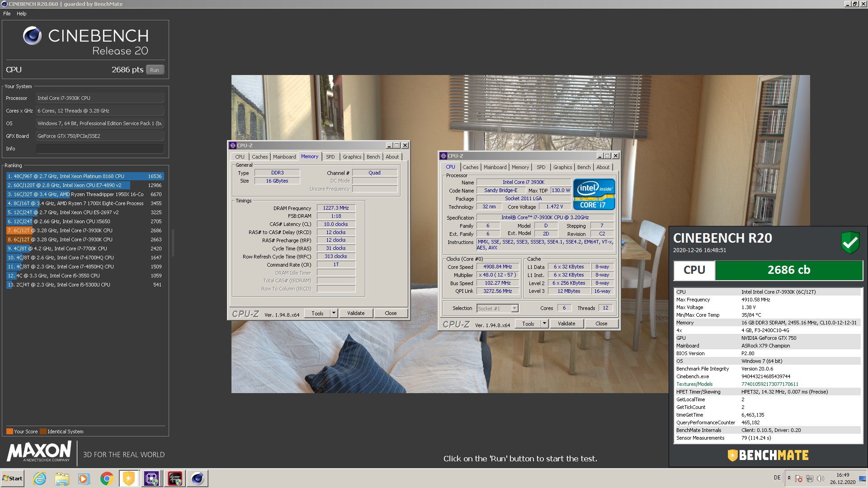868x488 pixels.
Task: Select ranking entry Xeon E5-2697 v2
Action: coord(85,212)
